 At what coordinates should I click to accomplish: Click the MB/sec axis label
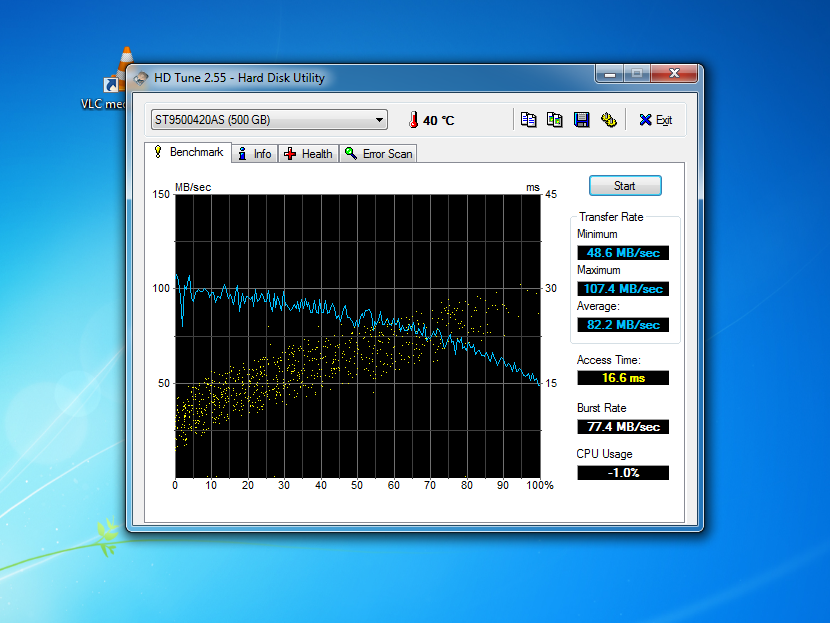click(x=193, y=187)
